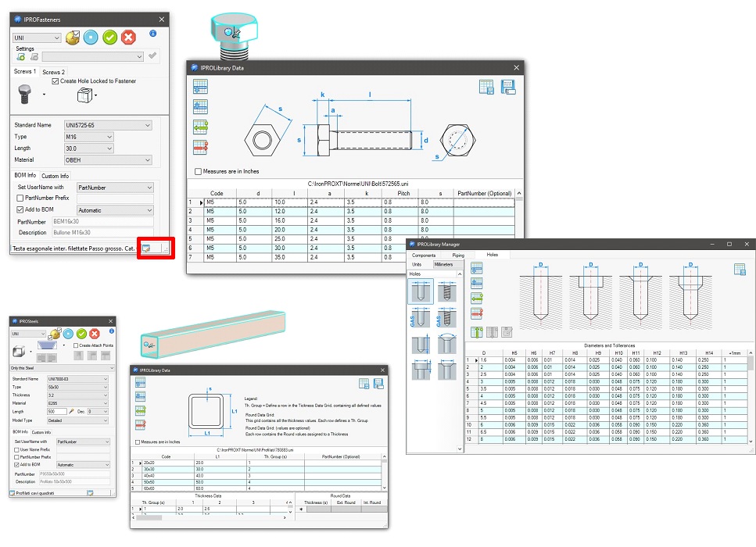Toggle Create Hole Locked to Fastener checkbox
The width and height of the screenshot is (756, 547).
pos(56,81)
